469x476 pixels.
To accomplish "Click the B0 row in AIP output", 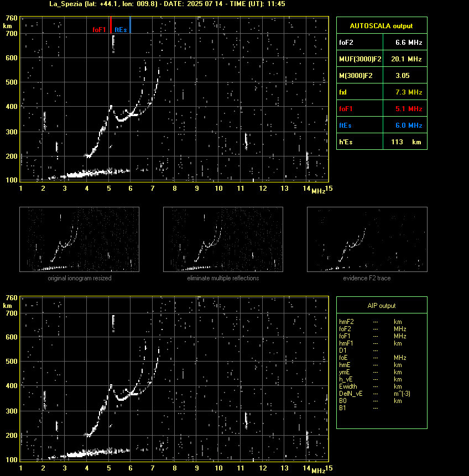I will point(371,401).
